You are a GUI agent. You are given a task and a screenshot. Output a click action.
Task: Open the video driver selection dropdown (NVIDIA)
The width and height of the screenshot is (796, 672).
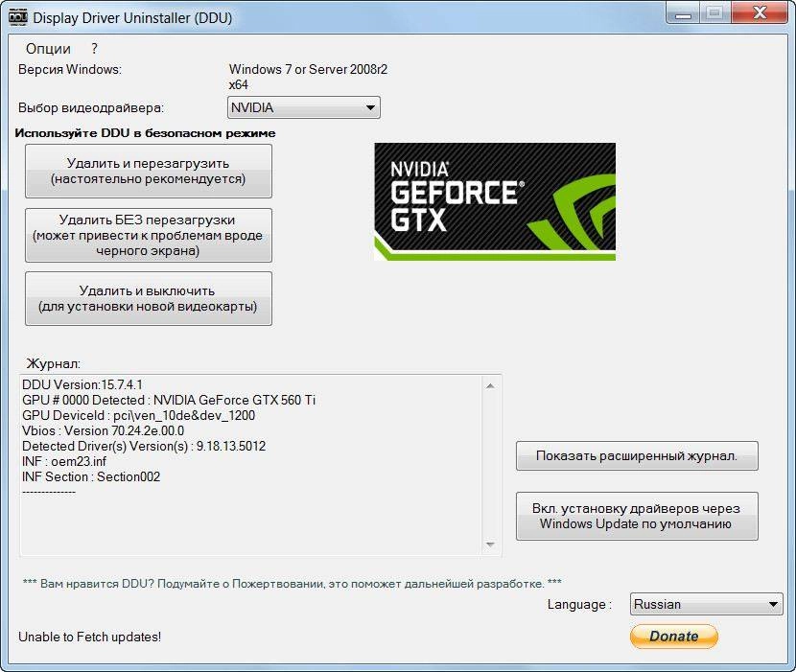pyautogui.click(x=304, y=107)
